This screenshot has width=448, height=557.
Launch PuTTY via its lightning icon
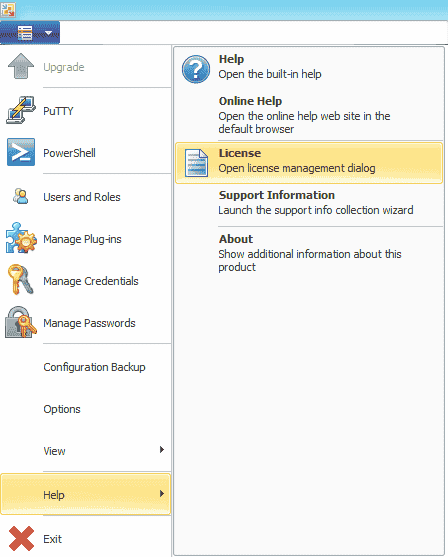point(21,110)
